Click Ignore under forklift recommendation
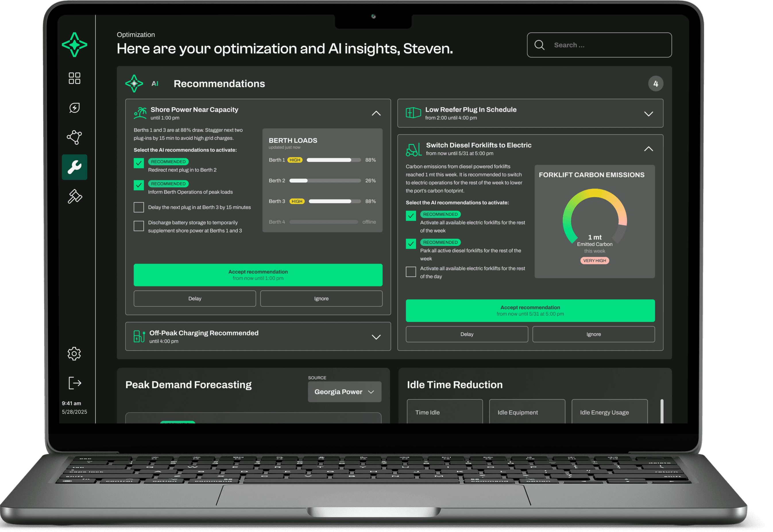This screenshot has width=773, height=532. 593,334
